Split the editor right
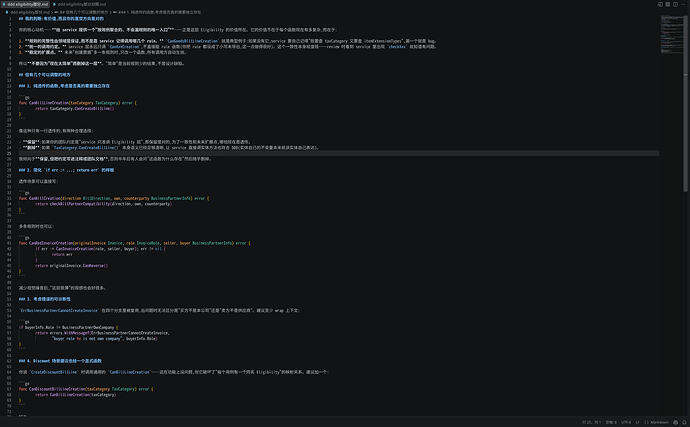This screenshot has height=427, width=690. 675,4
